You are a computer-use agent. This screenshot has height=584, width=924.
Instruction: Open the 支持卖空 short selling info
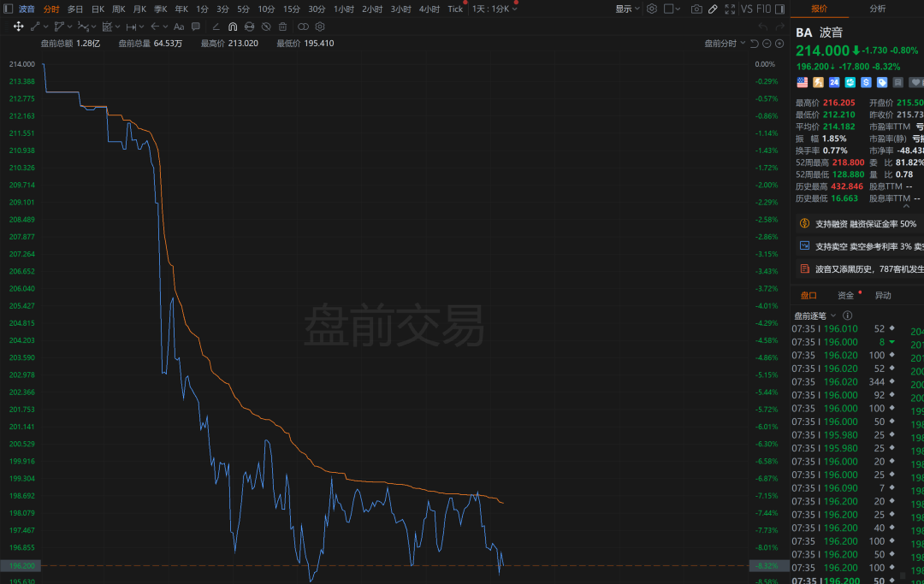point(861,246)
